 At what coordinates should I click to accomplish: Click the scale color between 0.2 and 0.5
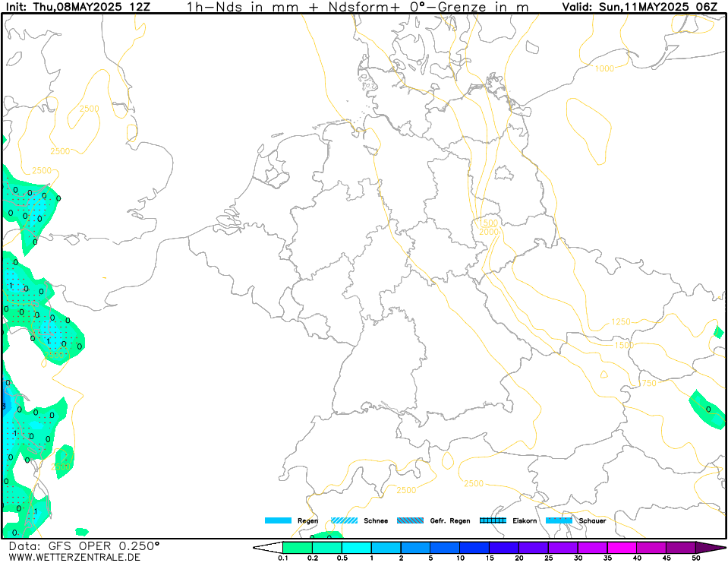[x=327, y=547]
